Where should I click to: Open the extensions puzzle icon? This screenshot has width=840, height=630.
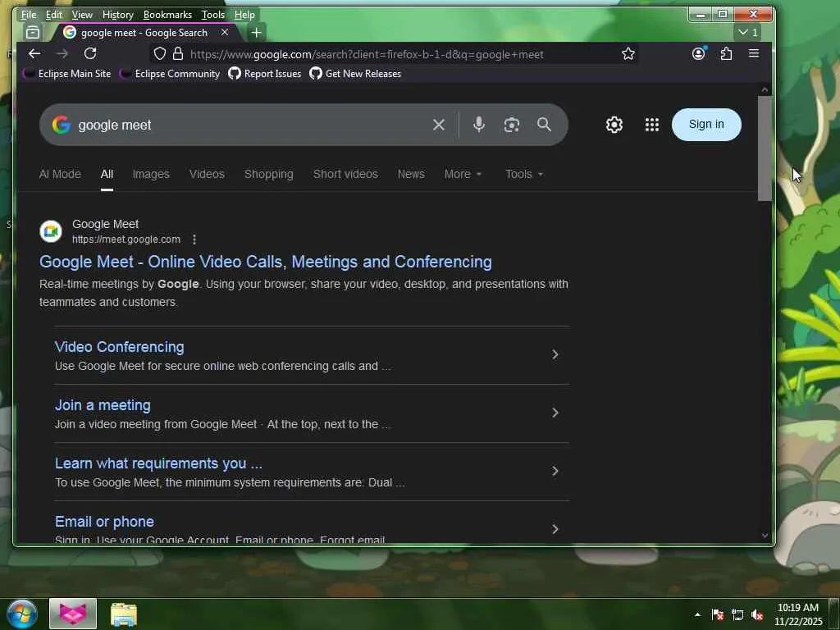click(726, 53)
